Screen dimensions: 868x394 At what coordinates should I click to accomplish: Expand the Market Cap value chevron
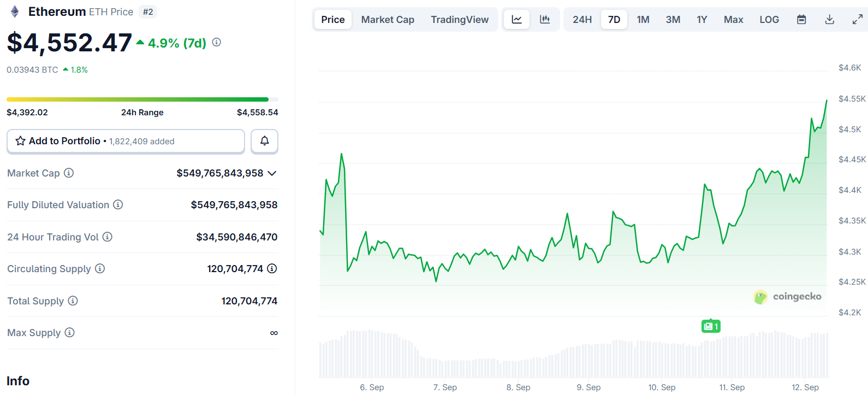pos(272,173)
